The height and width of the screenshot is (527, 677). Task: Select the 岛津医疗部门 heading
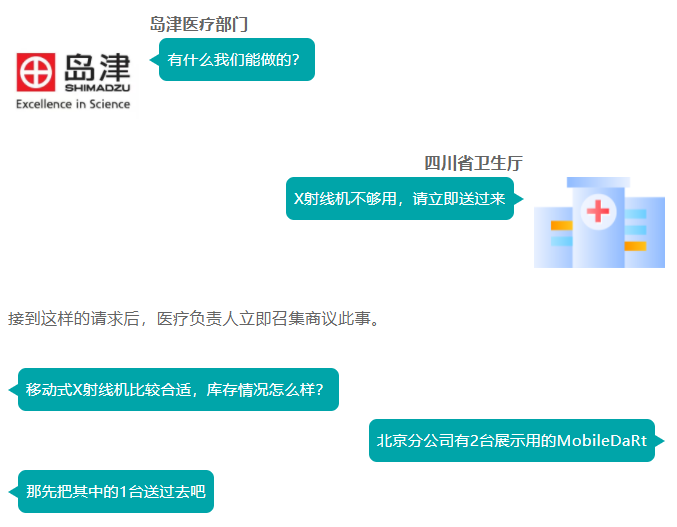click(199, 24)
